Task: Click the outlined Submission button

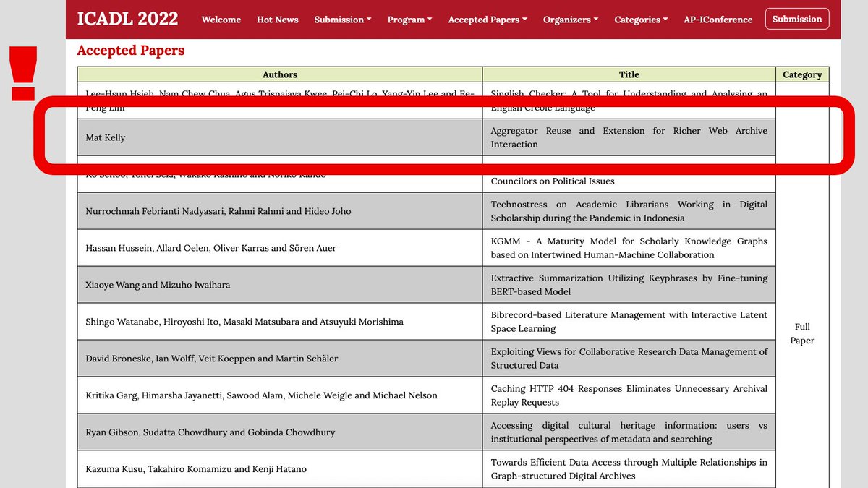Action: point(797,19)
